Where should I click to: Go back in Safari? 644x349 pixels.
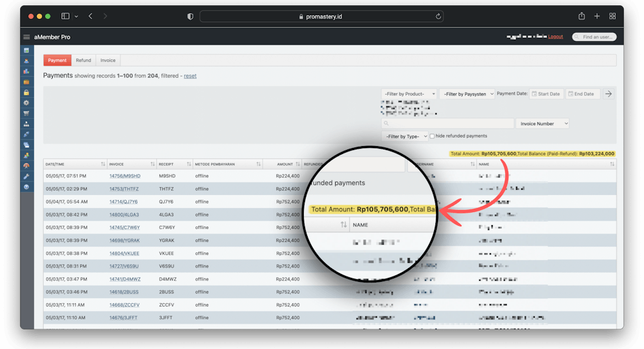click(91, 16)
